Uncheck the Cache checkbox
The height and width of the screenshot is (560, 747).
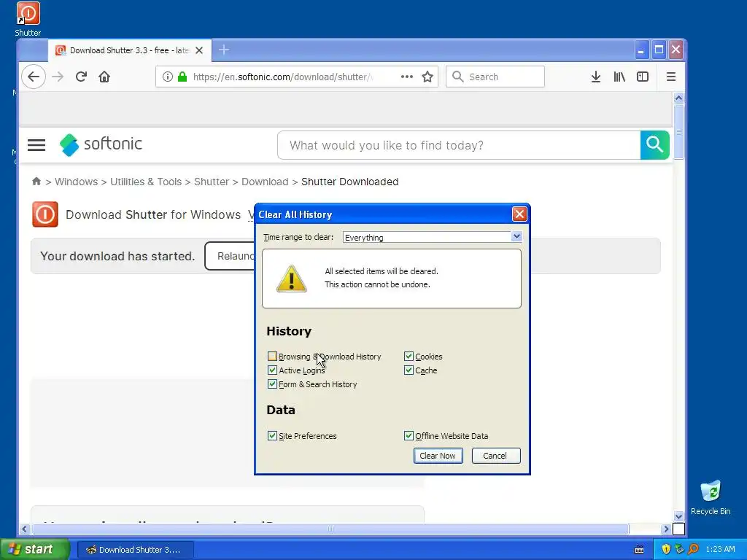pyautogui.click(x=409, y=370)
